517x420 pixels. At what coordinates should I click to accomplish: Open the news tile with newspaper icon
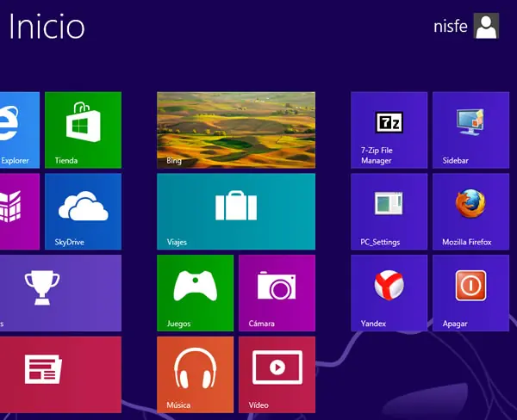[60, 374]
